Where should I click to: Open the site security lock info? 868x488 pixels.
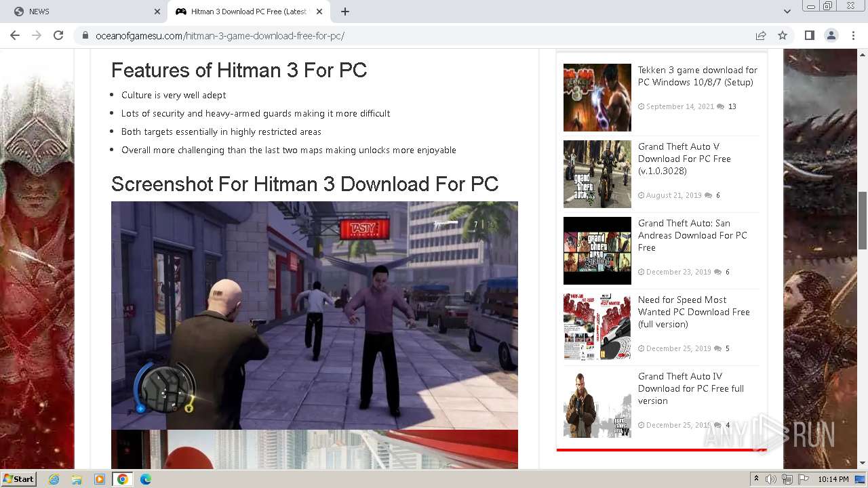pyautogui.click(x=85, y=36)
